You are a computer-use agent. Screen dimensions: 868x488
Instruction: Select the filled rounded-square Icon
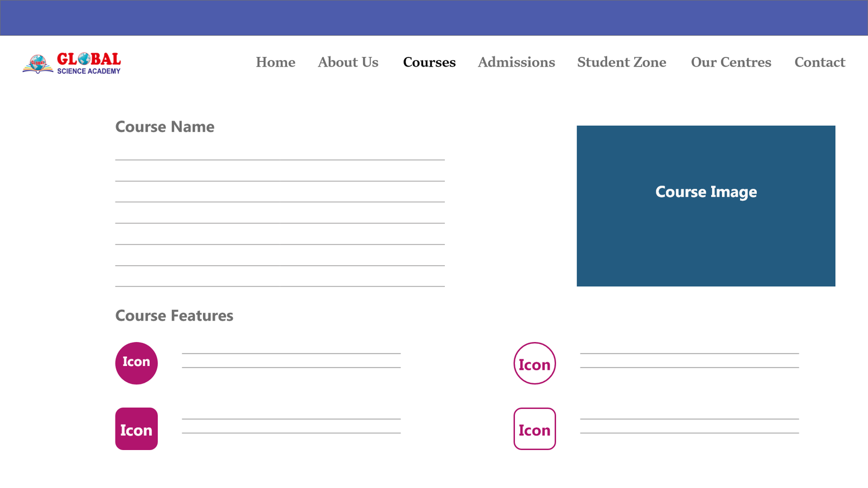(x=136, y=429)
